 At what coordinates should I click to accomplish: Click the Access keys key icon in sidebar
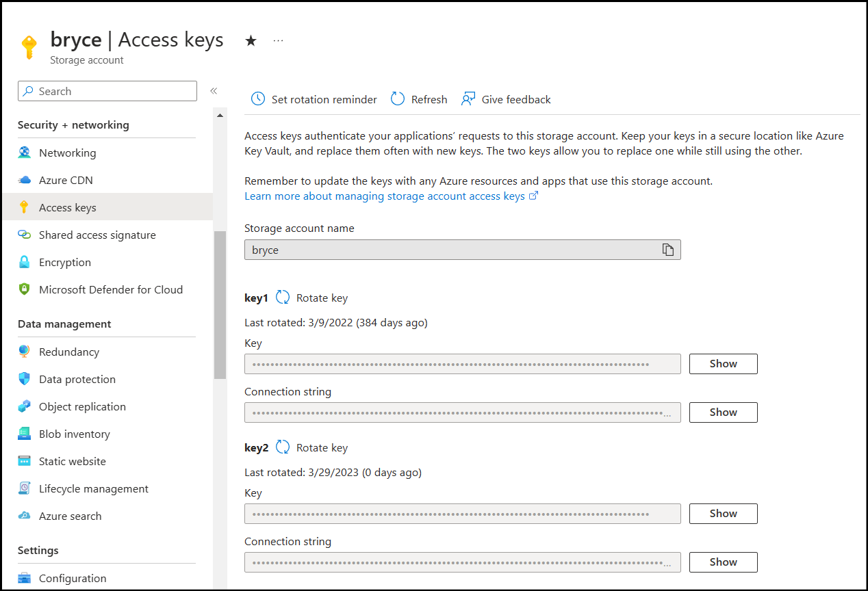point(25,207)
